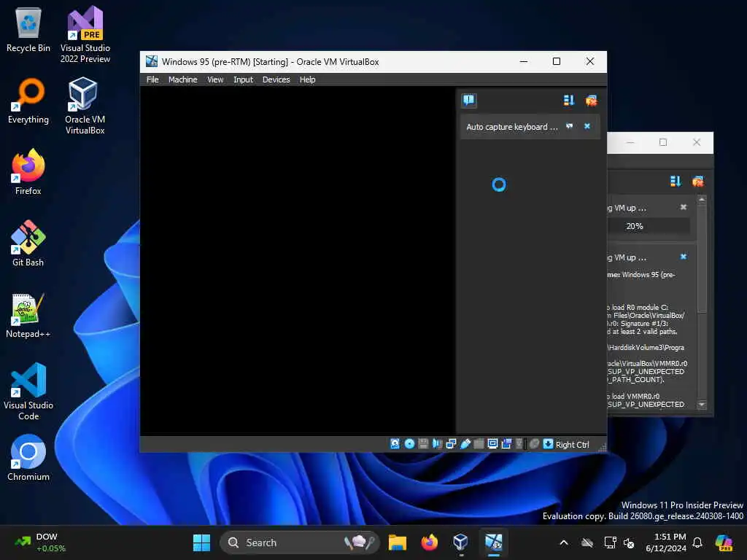This screenshot has height=560, width=747.
Task: Open the Windows Start menu
Action: (201, 542)
